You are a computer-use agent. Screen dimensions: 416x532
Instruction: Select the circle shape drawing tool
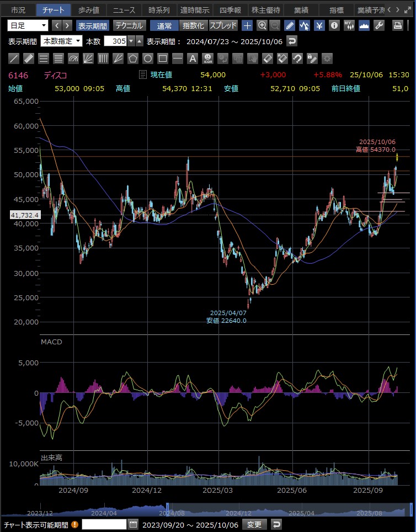pos(148,58)
